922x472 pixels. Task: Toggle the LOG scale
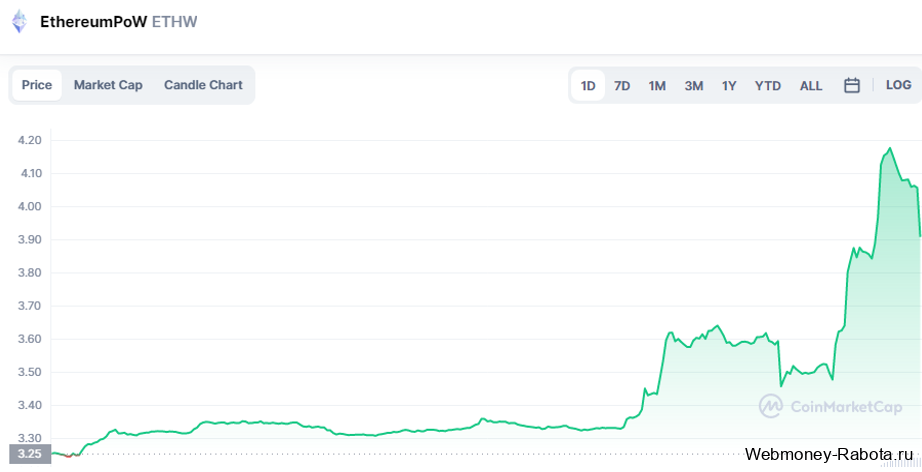898,85
